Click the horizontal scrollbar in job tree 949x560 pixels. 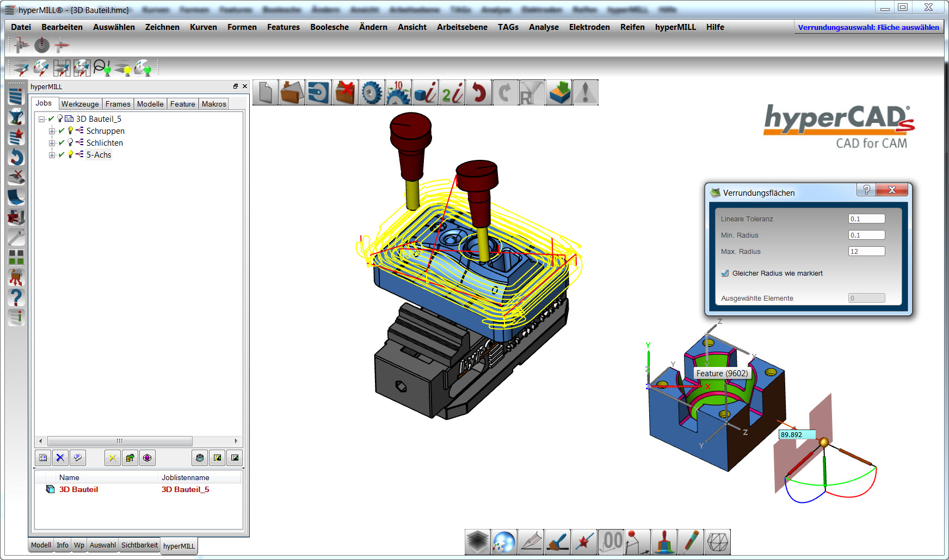point(120,441)
